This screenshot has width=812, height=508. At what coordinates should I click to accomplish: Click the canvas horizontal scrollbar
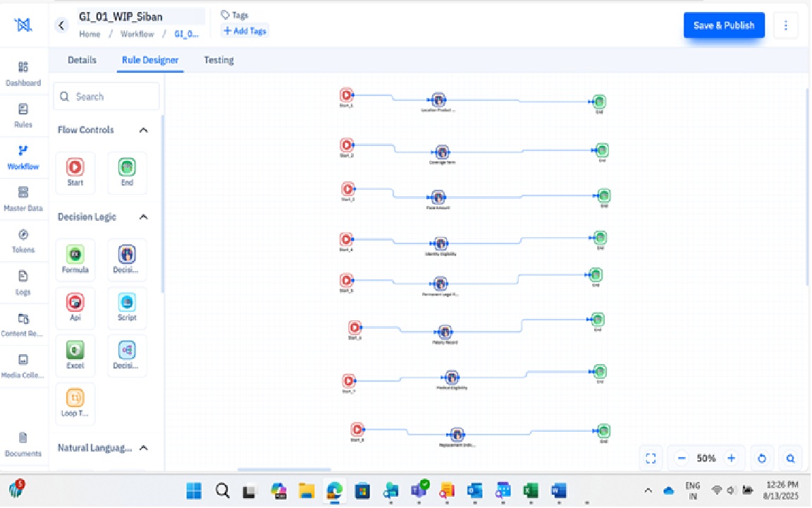pos(284,470)
